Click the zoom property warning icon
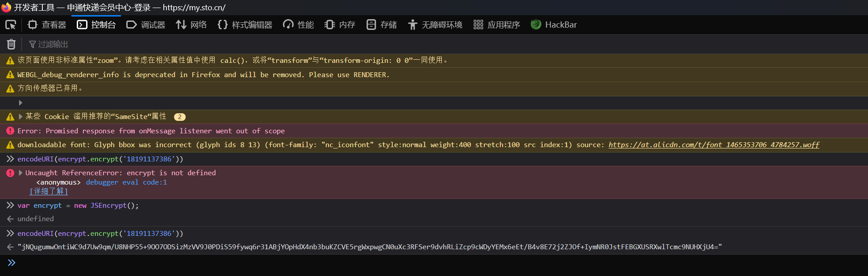This screenshot has width=868, height=276. coord(10,61)
